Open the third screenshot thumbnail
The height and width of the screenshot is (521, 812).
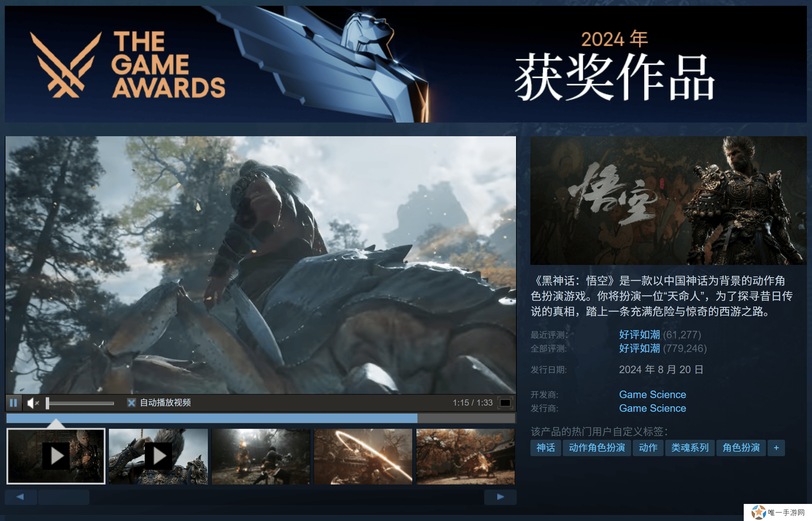coord(261,456)
